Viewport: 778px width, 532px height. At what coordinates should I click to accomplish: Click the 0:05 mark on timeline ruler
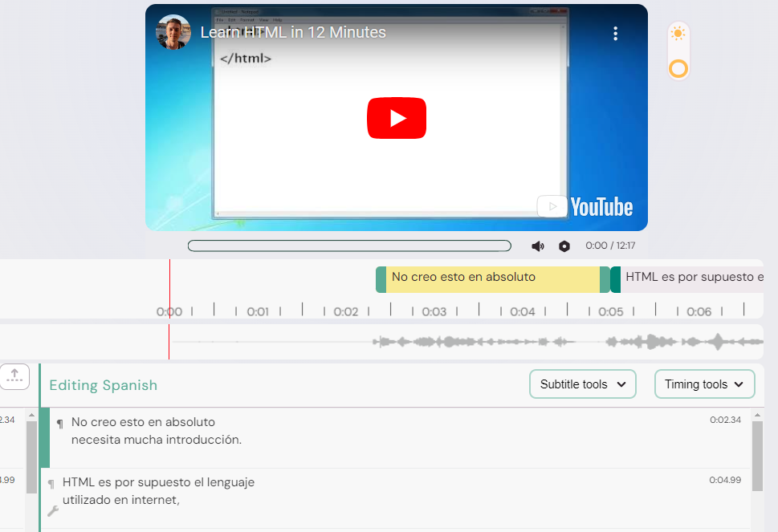click(611, 311)
